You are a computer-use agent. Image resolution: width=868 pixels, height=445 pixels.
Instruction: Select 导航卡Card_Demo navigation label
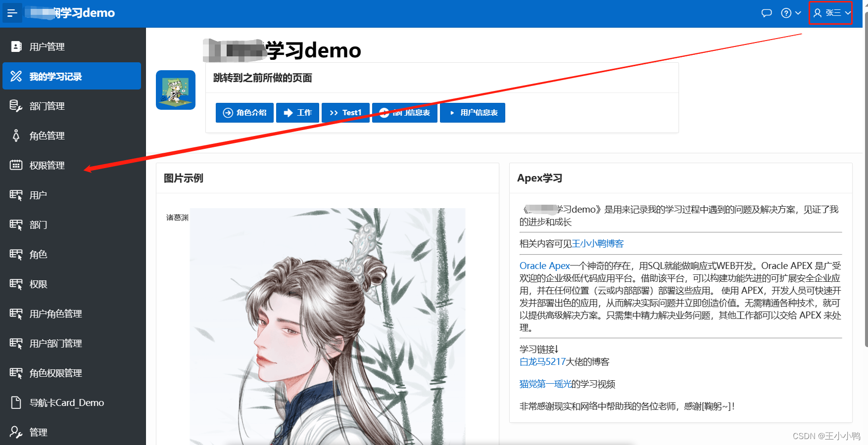[67, 402]
